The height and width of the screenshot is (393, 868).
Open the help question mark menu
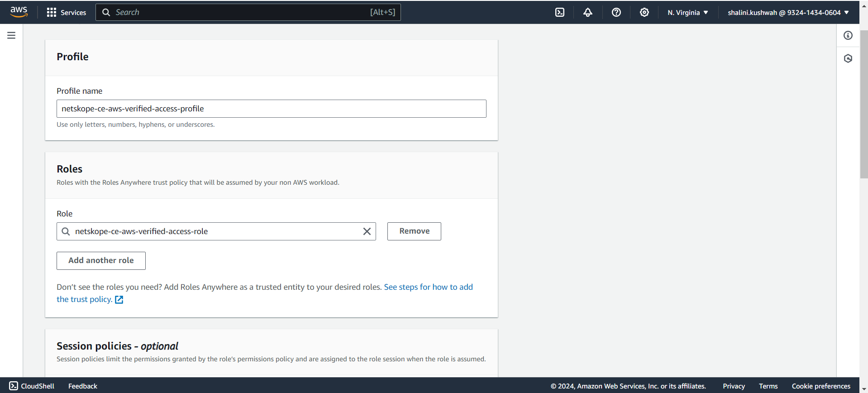pyautogui.click(x=616, y=12)
